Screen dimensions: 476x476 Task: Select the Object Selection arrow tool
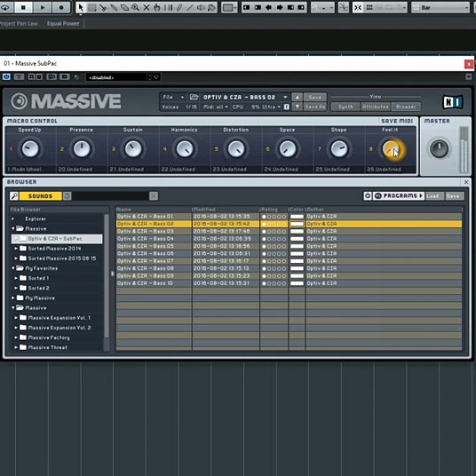(x=81, y=7)
